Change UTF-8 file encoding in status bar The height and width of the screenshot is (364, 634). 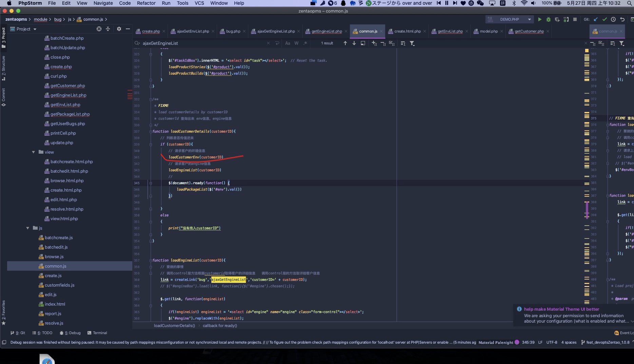(x=552, y=342)
